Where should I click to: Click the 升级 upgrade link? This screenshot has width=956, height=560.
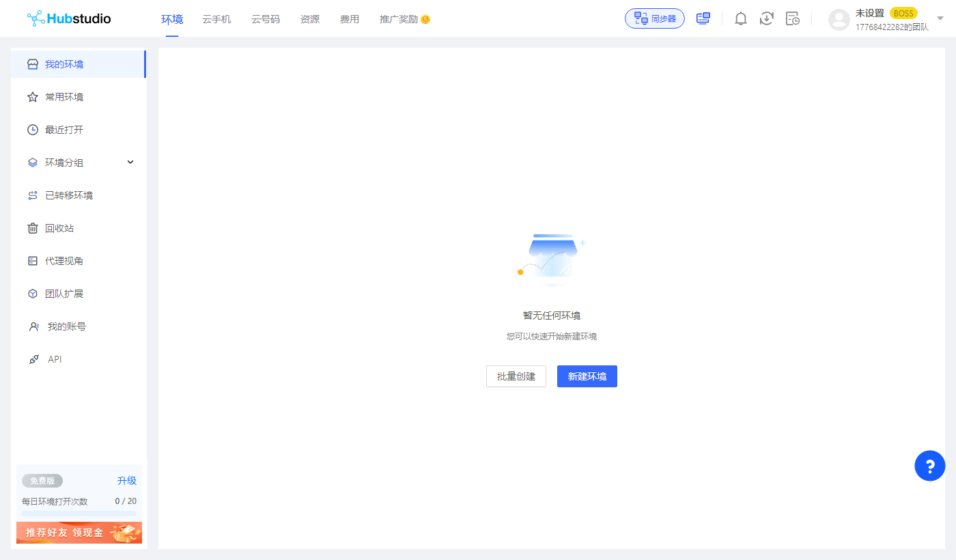(127, 481)
